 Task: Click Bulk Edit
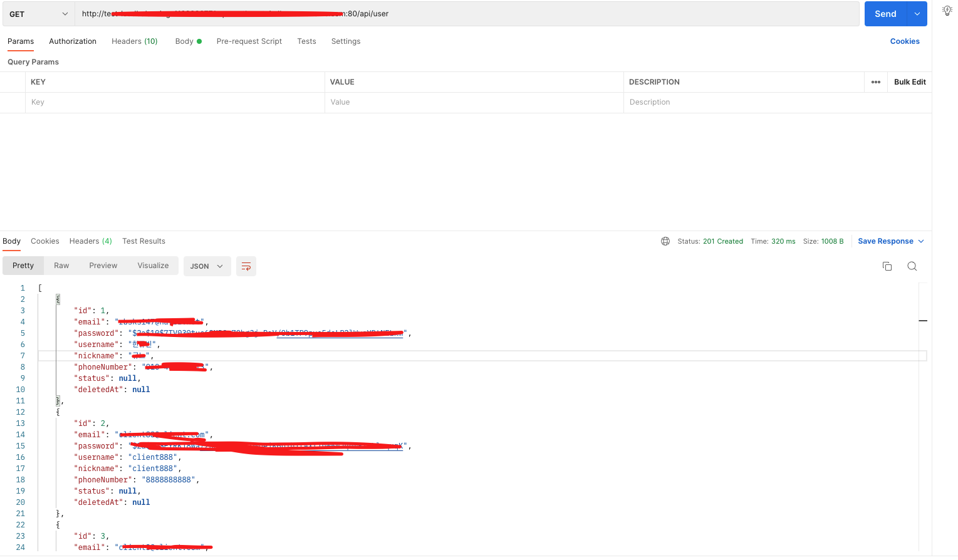pyautogui.click(x=910, y=82)
